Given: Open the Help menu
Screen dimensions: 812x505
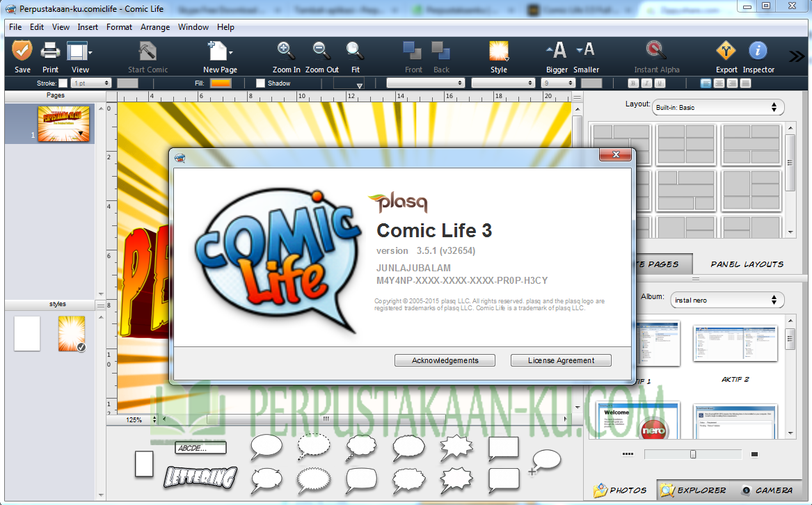Looking at the screenshot, I should click(225, 27).
